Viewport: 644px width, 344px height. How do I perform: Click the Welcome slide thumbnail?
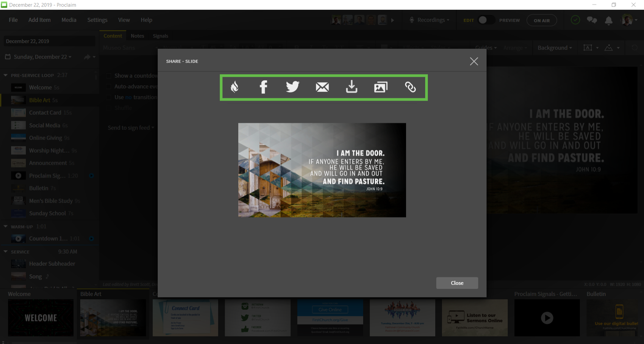[x=41, y=317]
